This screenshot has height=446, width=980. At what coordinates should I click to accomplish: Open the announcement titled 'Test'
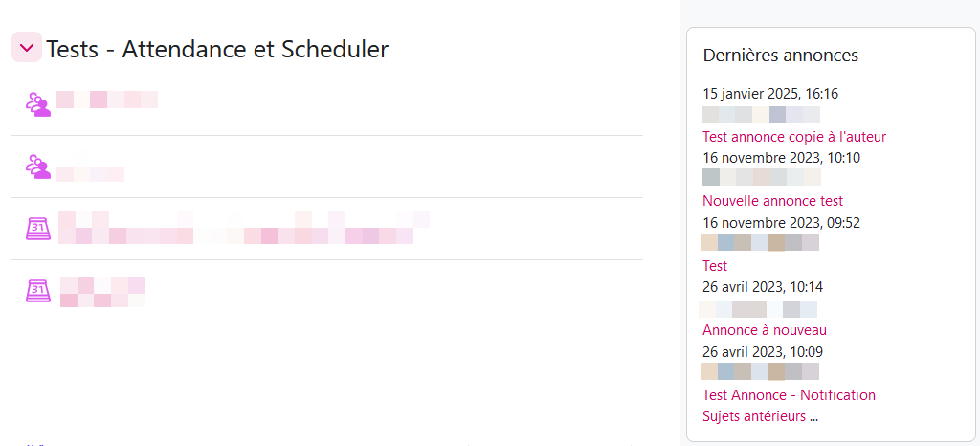(x=715, y=266)
